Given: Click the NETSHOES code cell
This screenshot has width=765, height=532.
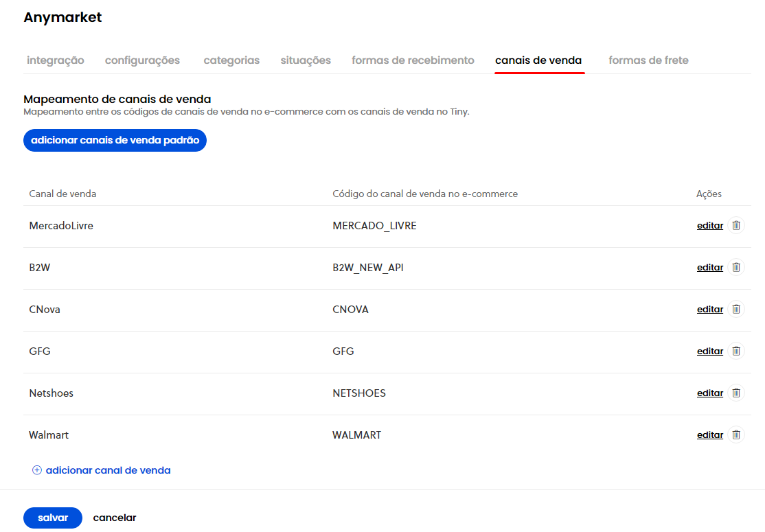Looking at the screenshot, I should (x=359, y=393).
